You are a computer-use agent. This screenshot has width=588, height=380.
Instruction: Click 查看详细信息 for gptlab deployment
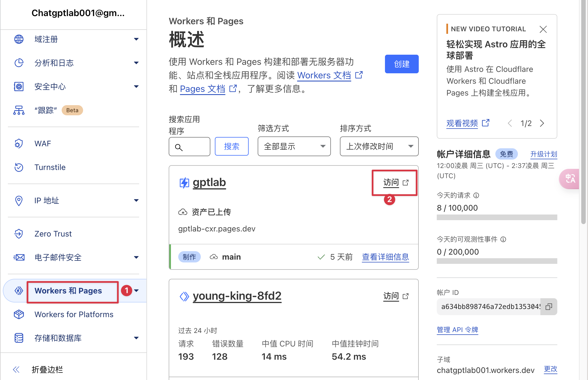(x=385, y=257)
